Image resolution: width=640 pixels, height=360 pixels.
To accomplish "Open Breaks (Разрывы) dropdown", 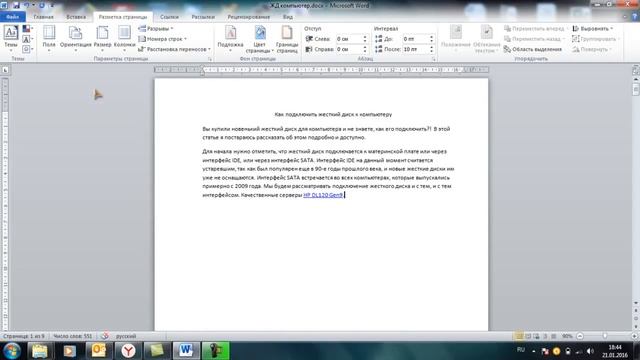I will 156,29.
